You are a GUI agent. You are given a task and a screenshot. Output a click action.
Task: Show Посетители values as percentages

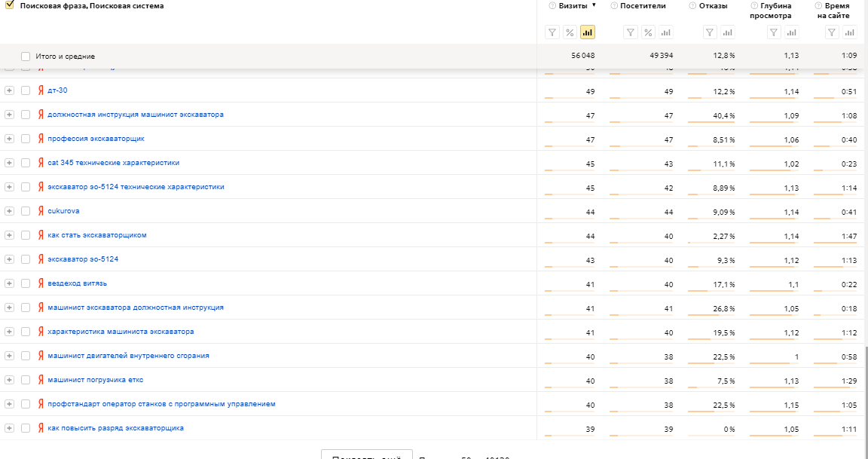coord(648,32)
